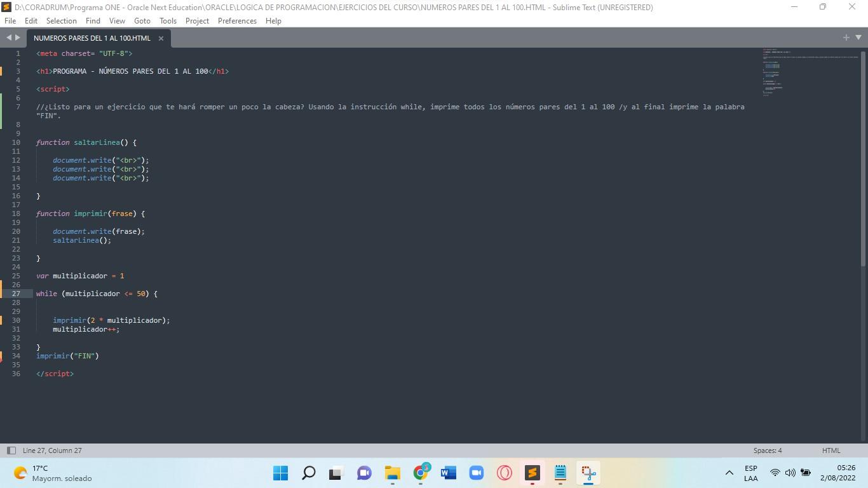Switch keyboard language ESP LAA
The height and width of the screenshot is (488, 868).
(x=750, y=473)
